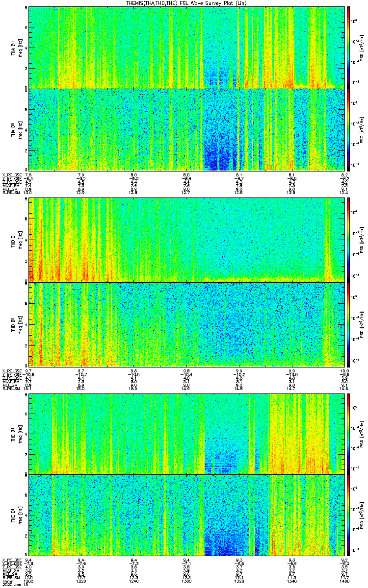Image resolution: width=368 pixels, height=588 pixels.
Task: Click the THE B-parallel spectrogram panel
Action: point(186,515)
